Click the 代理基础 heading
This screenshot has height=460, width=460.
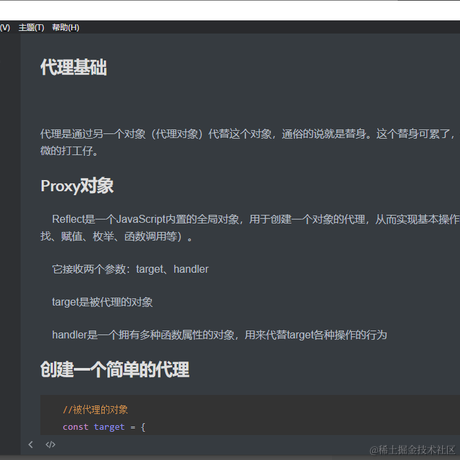coord(74,67)
